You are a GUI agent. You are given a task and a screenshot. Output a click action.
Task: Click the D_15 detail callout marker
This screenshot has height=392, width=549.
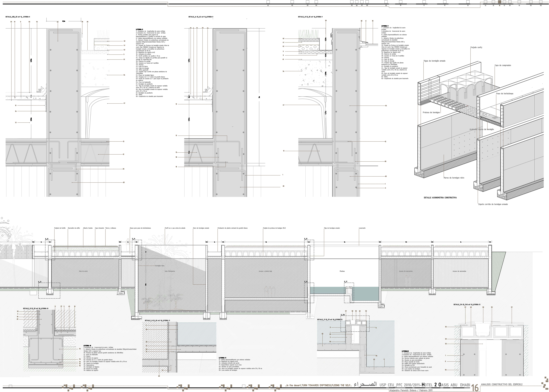coord(306,239)
